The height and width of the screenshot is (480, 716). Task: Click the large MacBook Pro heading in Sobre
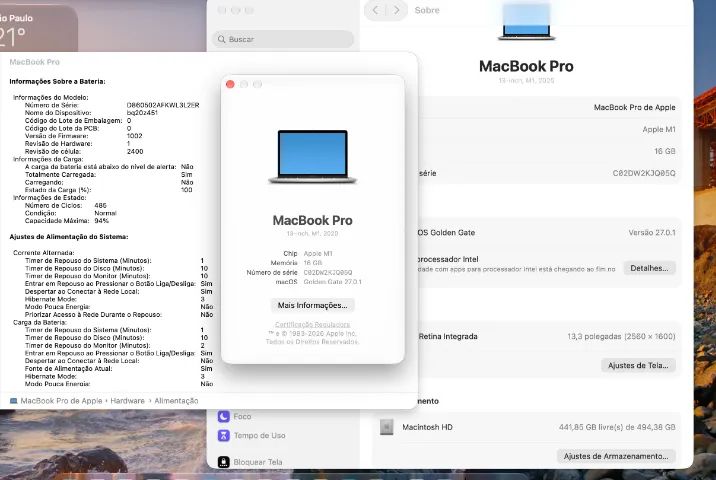click(526, 66)
